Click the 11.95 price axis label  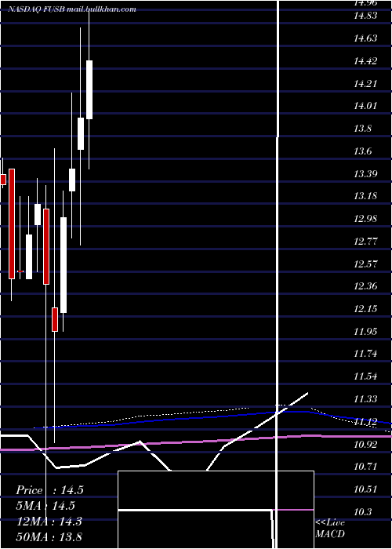coord(365,332)
